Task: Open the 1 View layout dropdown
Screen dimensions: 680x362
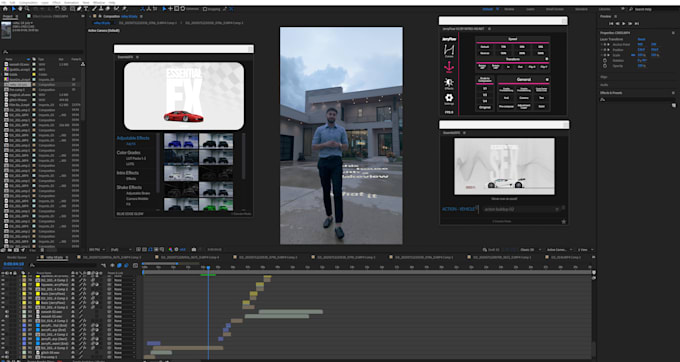Action: coord(585,250)
